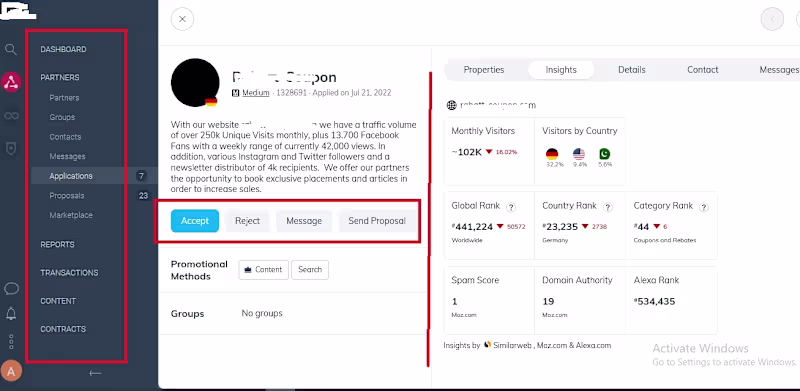The width and height of the screenshot is (800, 391).
Task: Go to previous application arrow
Action: point(772,19)
